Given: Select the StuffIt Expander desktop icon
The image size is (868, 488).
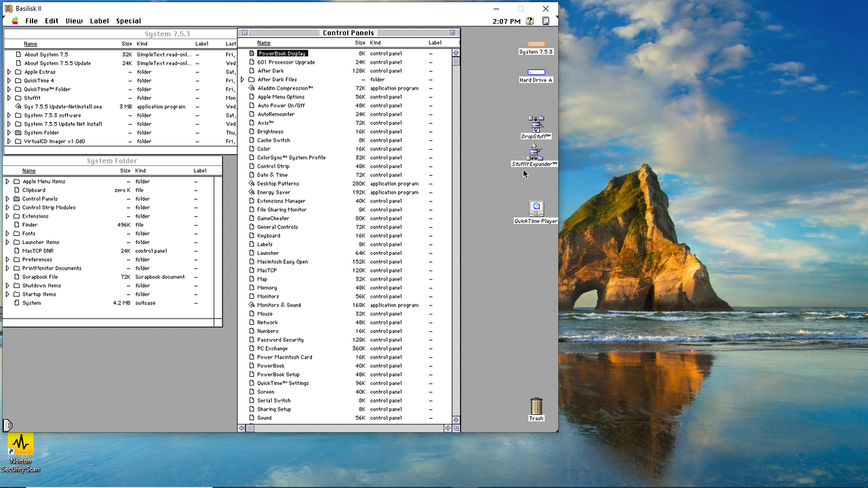Looking at the screenshot, I should coord(535,151).
